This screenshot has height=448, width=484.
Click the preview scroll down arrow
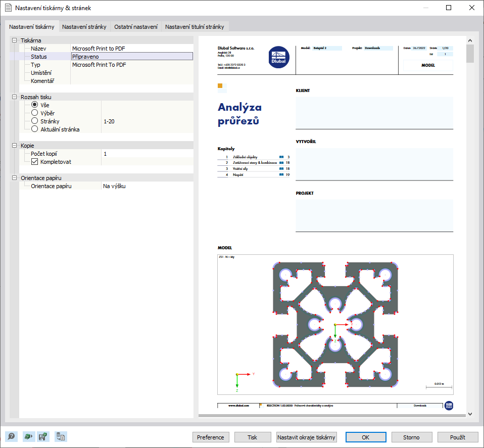click(470, 414)
